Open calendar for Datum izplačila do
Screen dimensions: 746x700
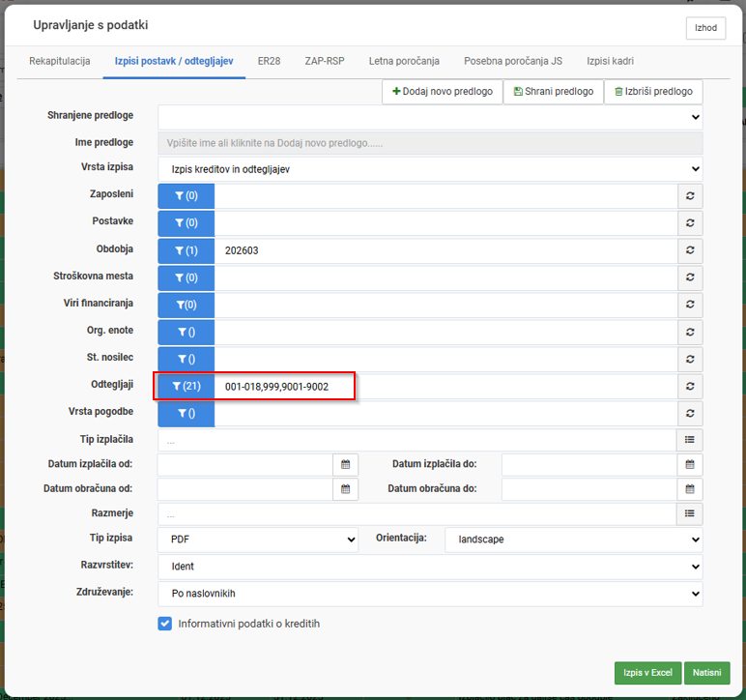tap(690, 464)
